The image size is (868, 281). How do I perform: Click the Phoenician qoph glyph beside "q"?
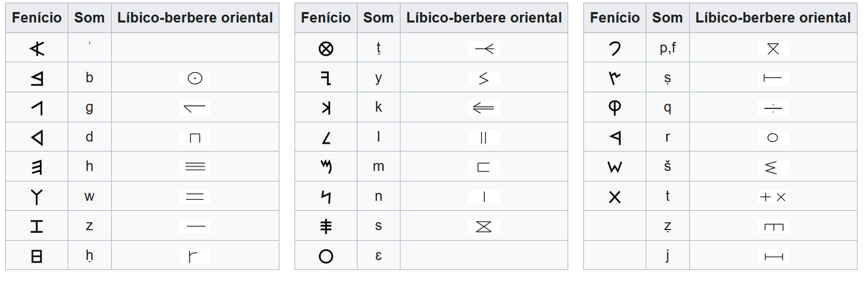point(615,107)
